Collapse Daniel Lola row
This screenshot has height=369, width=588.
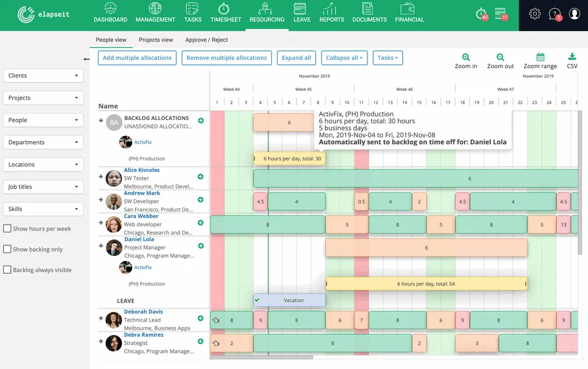[x=101, y=246]
